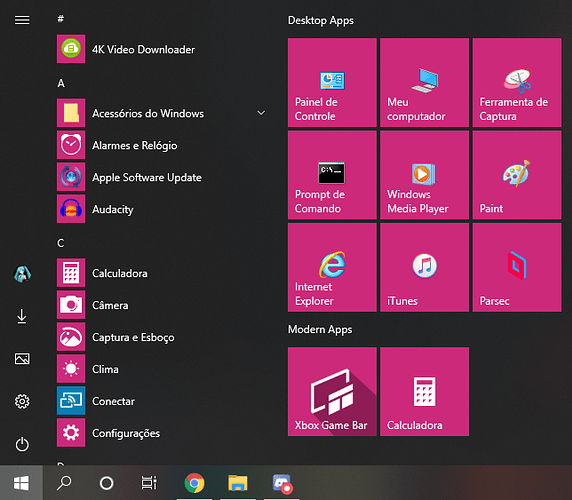Screen dimensions: 572x500
Task: Switch to Google Chrome on taskbar
Action: click(x=194, y=483)
